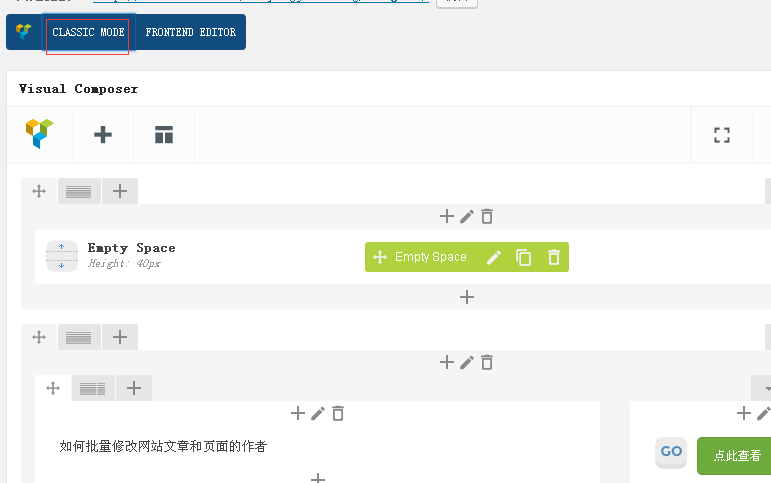Click the text block 如何批量修改网站文章和页面的作者

163,446
